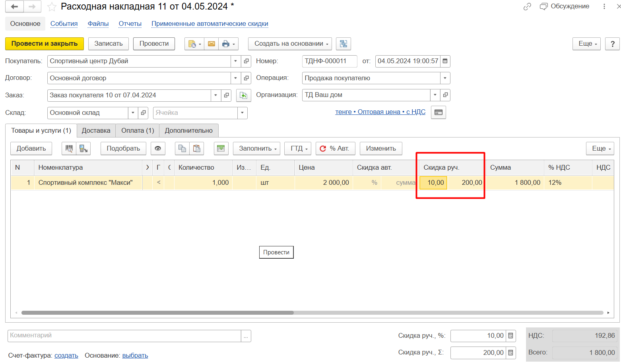This screenshot has width=621, height=364.
Task: Open the Оплата (1) tab
Action: 138,131
